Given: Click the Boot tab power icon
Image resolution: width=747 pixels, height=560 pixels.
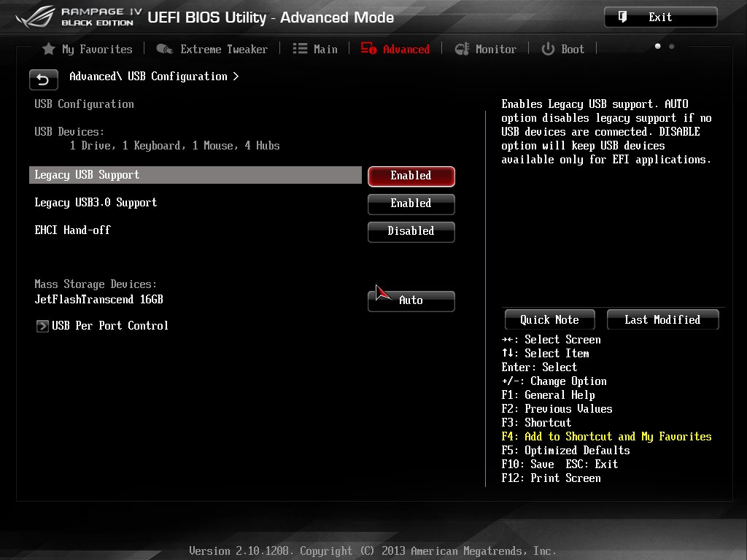Looking at the screenshot, I should tap(548, 49).
